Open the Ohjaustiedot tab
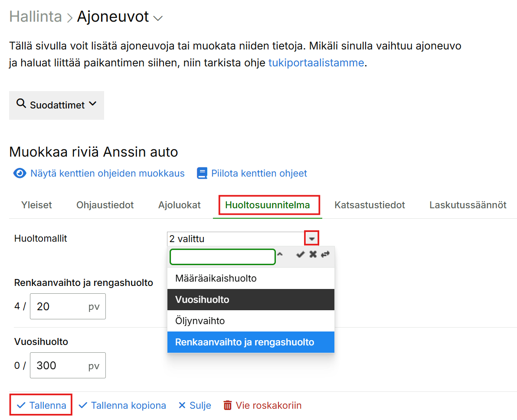517x420 pixels. (105, 205)
